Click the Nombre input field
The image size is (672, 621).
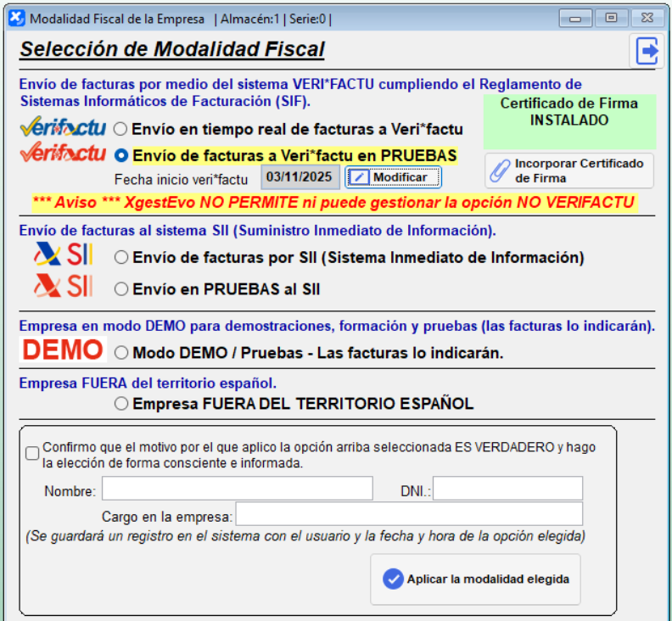point(238,488)
